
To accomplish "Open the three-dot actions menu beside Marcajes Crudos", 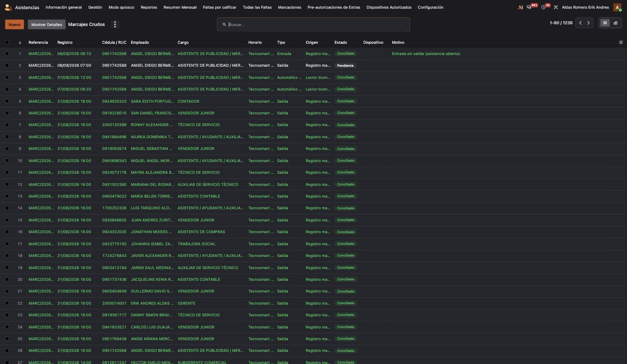I will 115,25.
